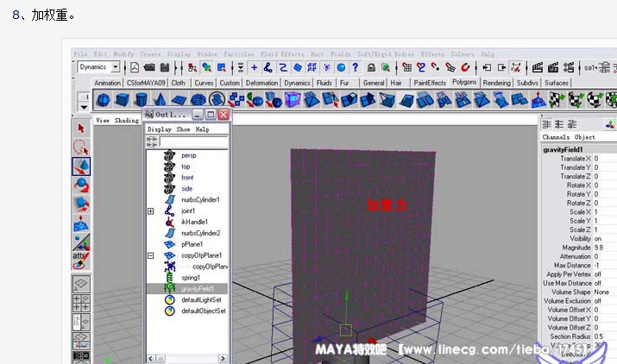Click the first checkered UV mapping icon
617x364 pixels.
pyautogui.click(x=557, y=99)
